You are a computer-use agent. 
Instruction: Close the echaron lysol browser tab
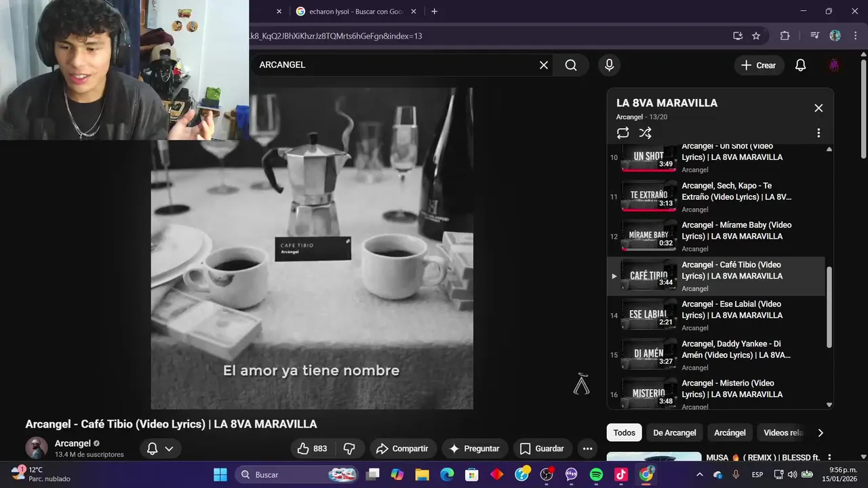click(x=415, y=12)
